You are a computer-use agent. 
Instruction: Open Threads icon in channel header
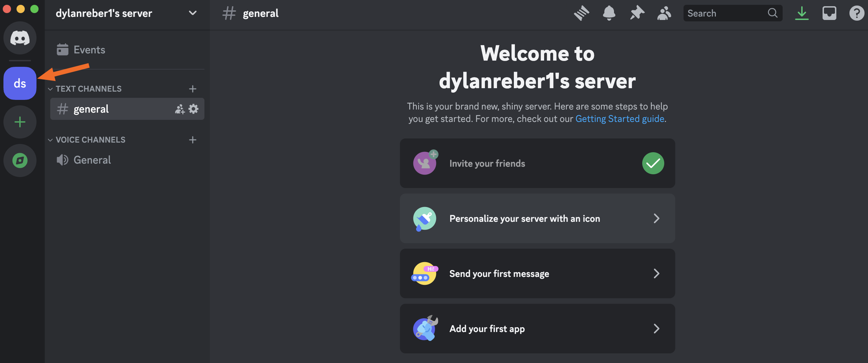582,13
